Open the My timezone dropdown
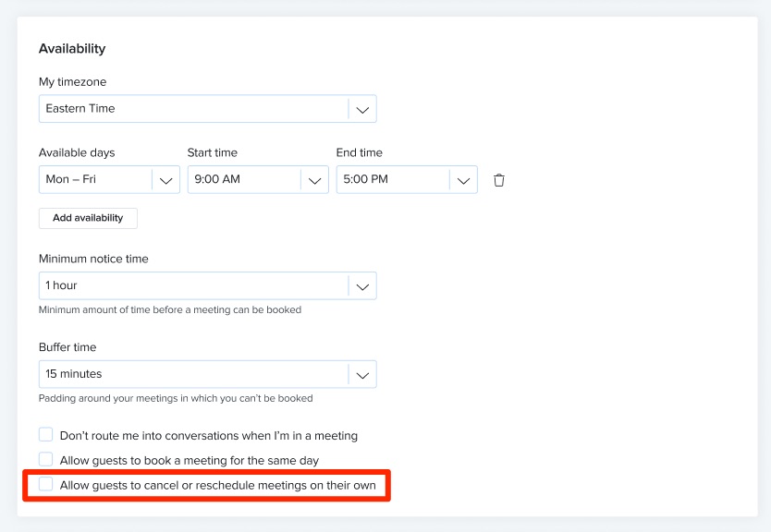Image resolution: width=771 pixels, height=532 pixels. coord(207,109)
